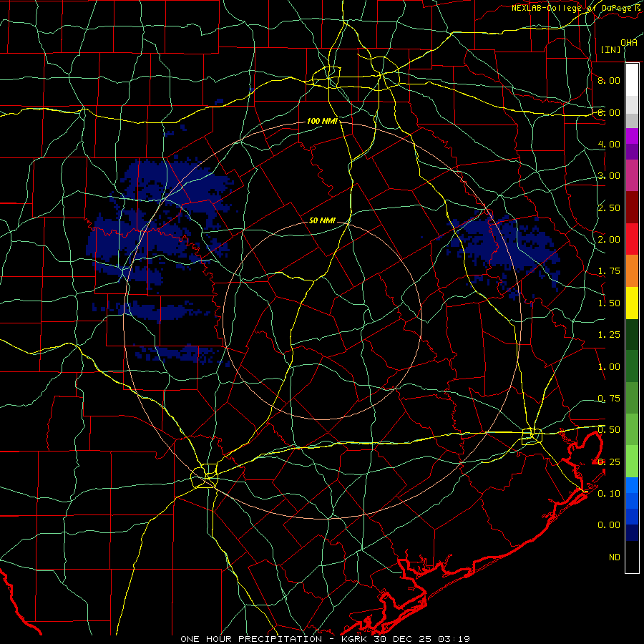The height and width of the screenshot is (644, 644).
Task: Click the black ND legend swatch
Action: 632,557
